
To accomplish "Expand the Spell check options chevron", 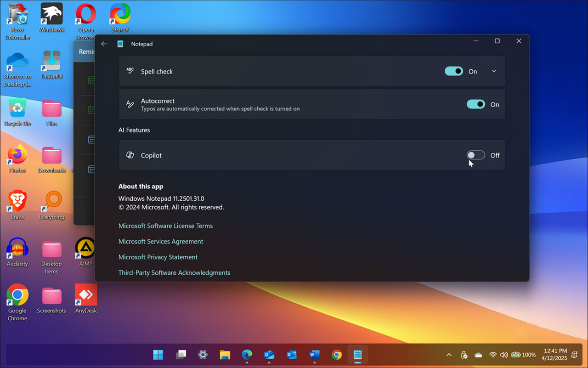I will pyautogui.click(x=494, y=71).
